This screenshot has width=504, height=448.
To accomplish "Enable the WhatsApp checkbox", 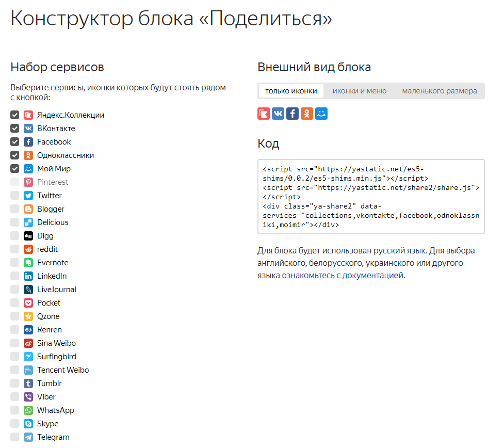I will [15, 410].
